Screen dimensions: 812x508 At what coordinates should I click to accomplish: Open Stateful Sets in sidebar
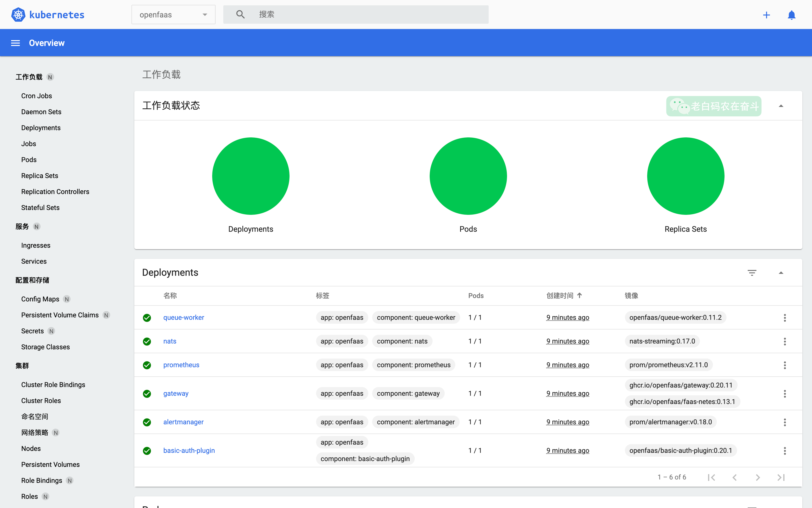pos(40,207)
